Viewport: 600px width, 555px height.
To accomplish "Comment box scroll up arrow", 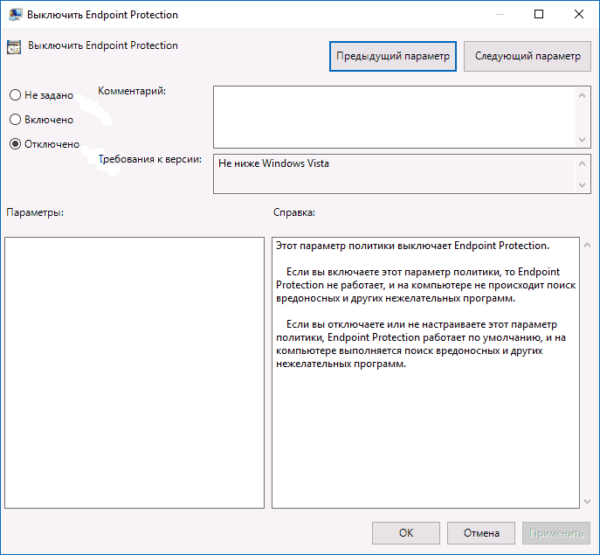I will click(582, 95).
